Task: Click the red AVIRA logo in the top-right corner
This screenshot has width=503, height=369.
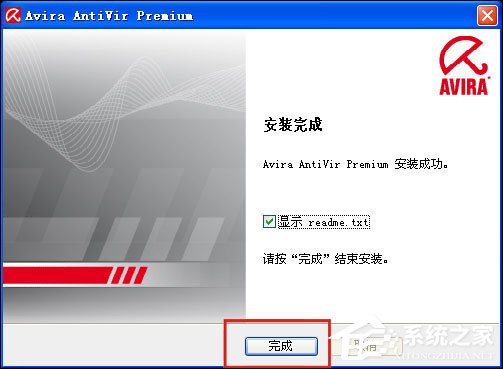Action: [464, 65]
